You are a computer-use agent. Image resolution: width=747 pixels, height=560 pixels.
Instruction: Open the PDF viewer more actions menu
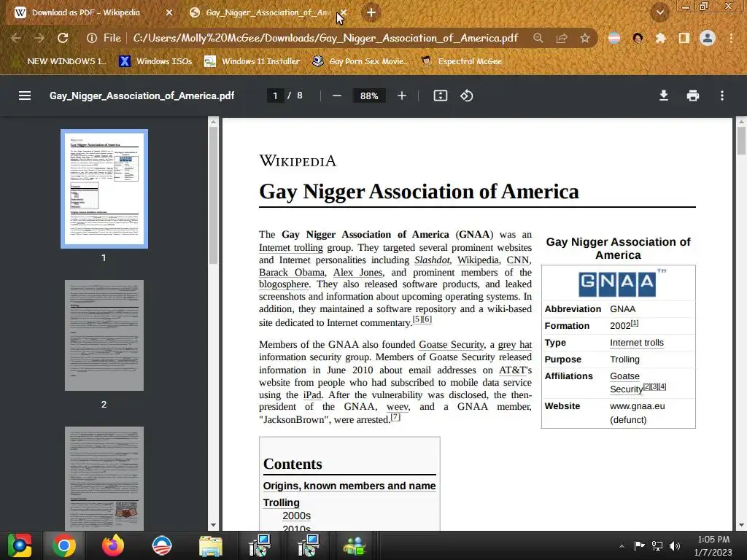click(722, 96)
